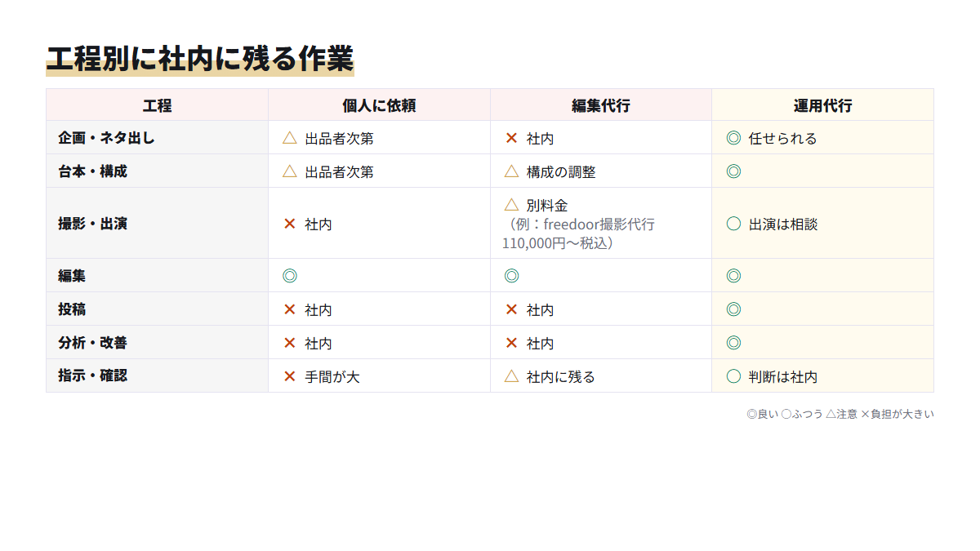Screen dimensions: 980x551
Task: Click the 出演は相談 cell
Action: coord(822,224)
